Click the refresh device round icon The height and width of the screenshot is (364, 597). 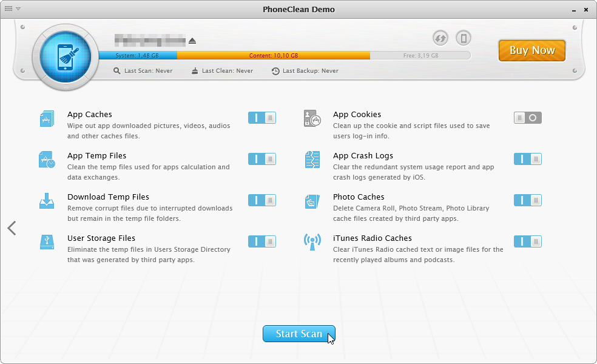[440, 38]
